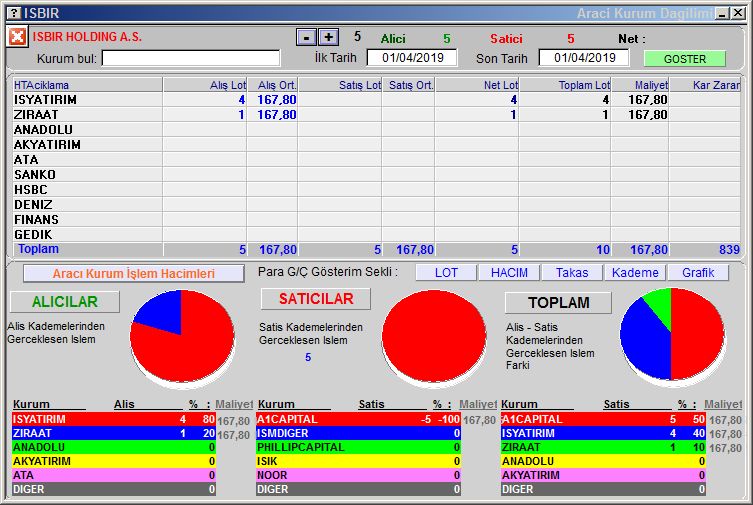Click the ALICILAR pie chart
Viewport: 753px width, 505px height.
pyautogui.click(x=182, y=337)
